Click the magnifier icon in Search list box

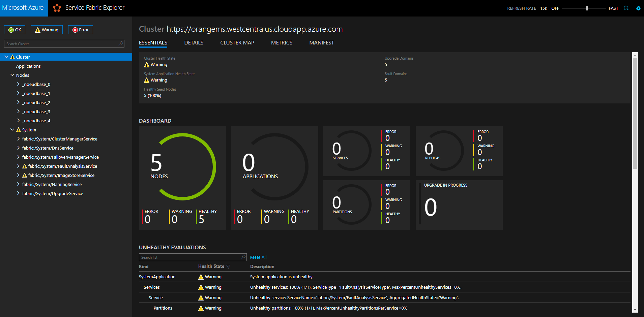point(243,257)
